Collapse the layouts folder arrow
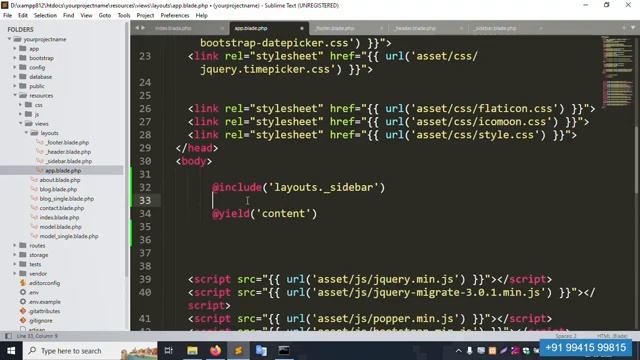Screen dimensions: 640x360 click(26, 133)
